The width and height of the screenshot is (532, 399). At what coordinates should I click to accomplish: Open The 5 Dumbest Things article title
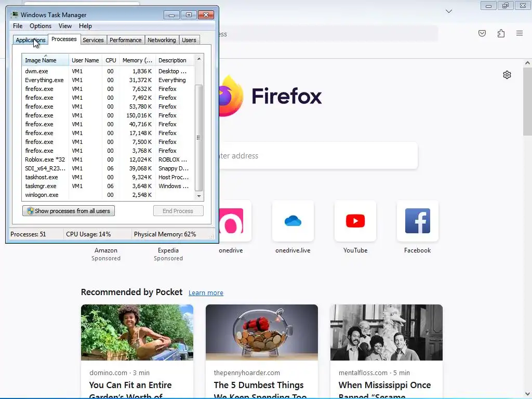260,390
